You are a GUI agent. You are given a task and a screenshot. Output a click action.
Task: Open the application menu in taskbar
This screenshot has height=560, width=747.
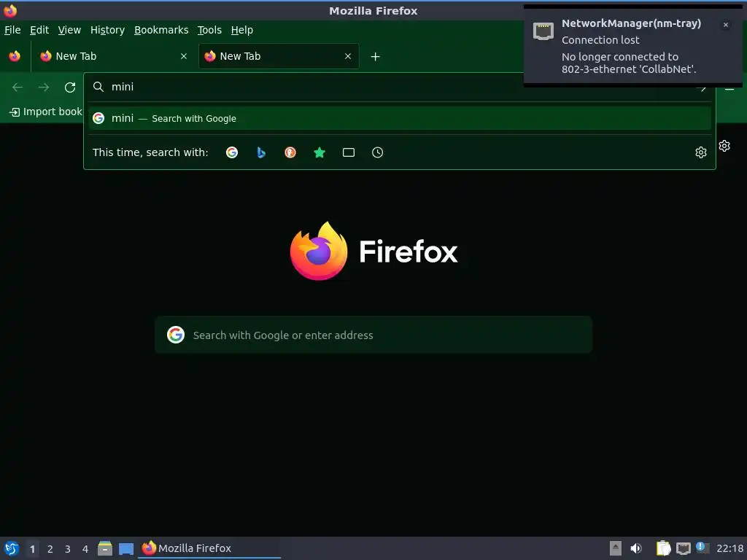[12, 548]
